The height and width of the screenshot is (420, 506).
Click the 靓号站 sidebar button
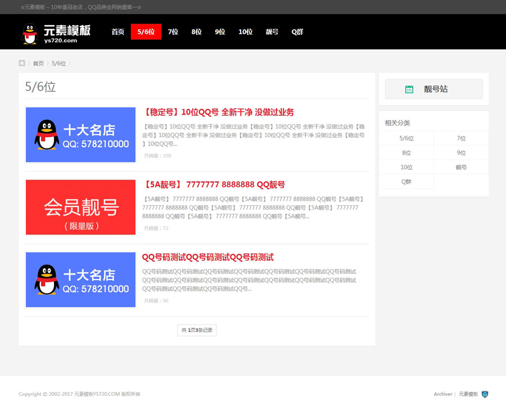click(433, 89)
